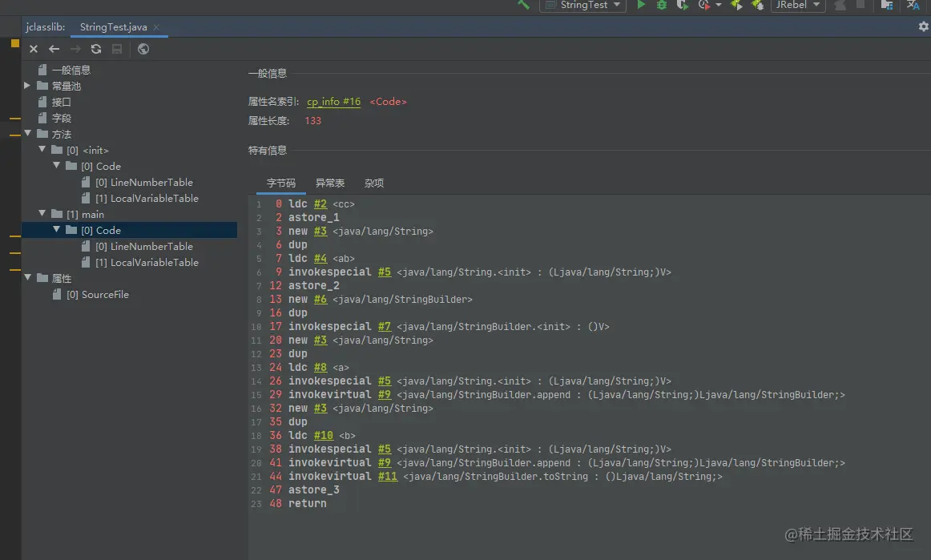Close the StringTest.java tab
Image resolution: width=931 pixels, height=560 pixels.
156,27
